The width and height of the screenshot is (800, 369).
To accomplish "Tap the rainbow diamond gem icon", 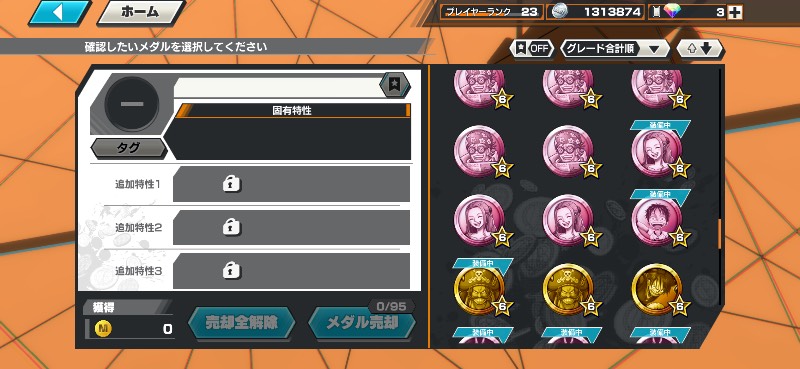I will pyautogui.click(x=672, y=12).
